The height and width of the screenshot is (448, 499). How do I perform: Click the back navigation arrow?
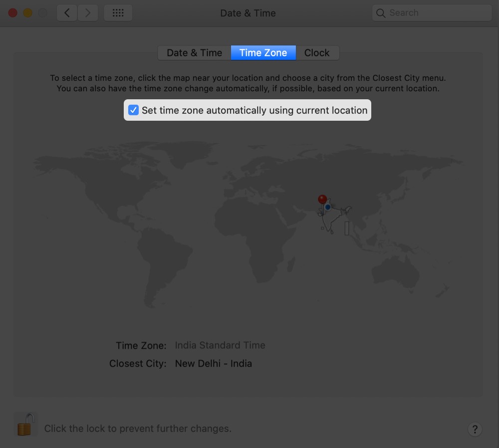(x=67, y=13)
